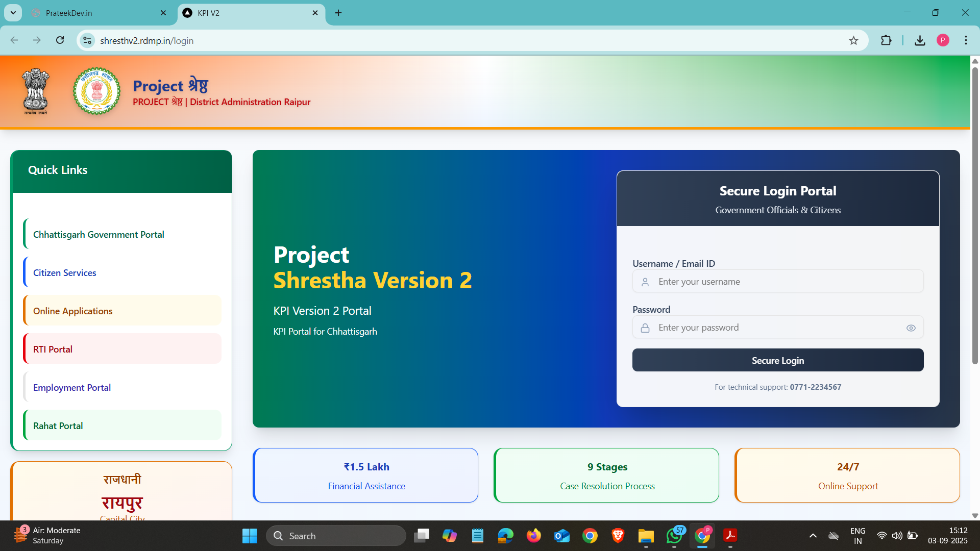Open the tab search dropdown arrow
Screen dimensions: 980x551
13,13
